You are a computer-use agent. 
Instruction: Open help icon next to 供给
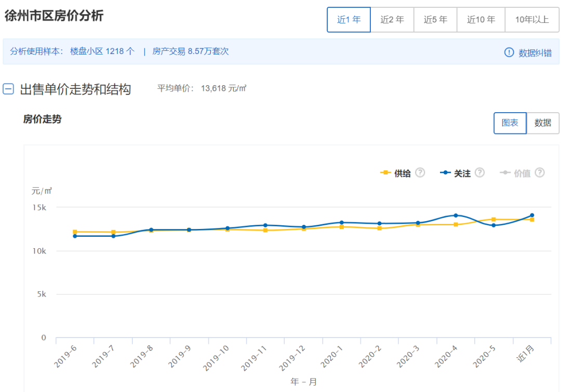420,173
